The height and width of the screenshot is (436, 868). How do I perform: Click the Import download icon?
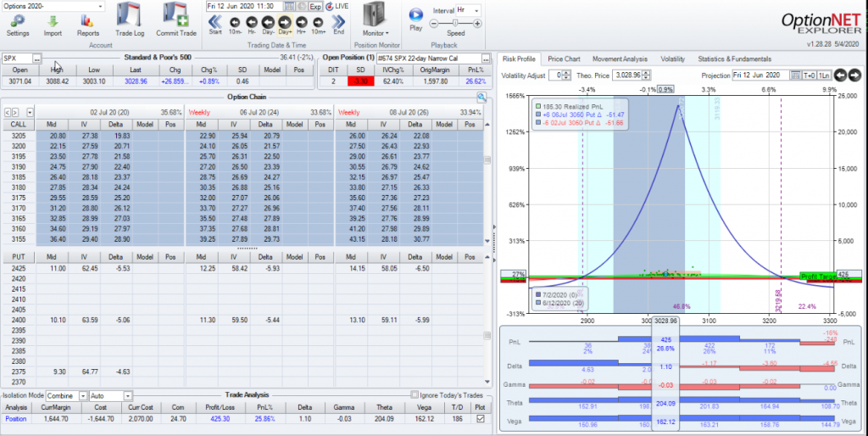53,21
